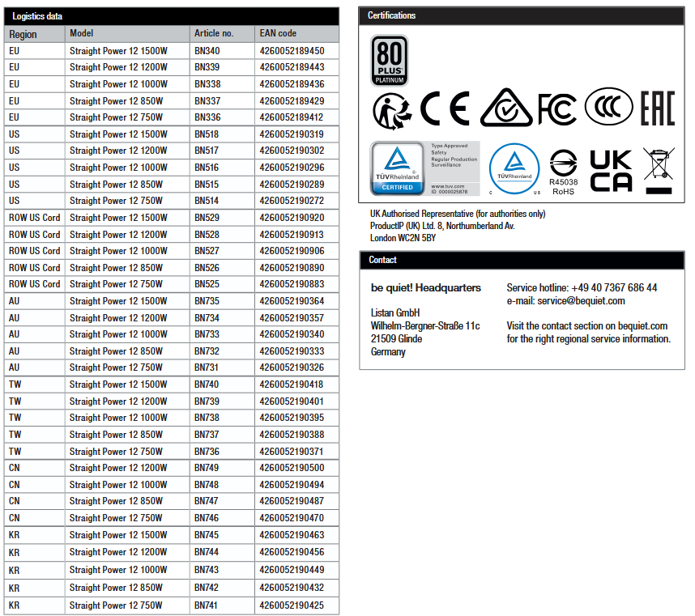Click article number BN745

207,534
